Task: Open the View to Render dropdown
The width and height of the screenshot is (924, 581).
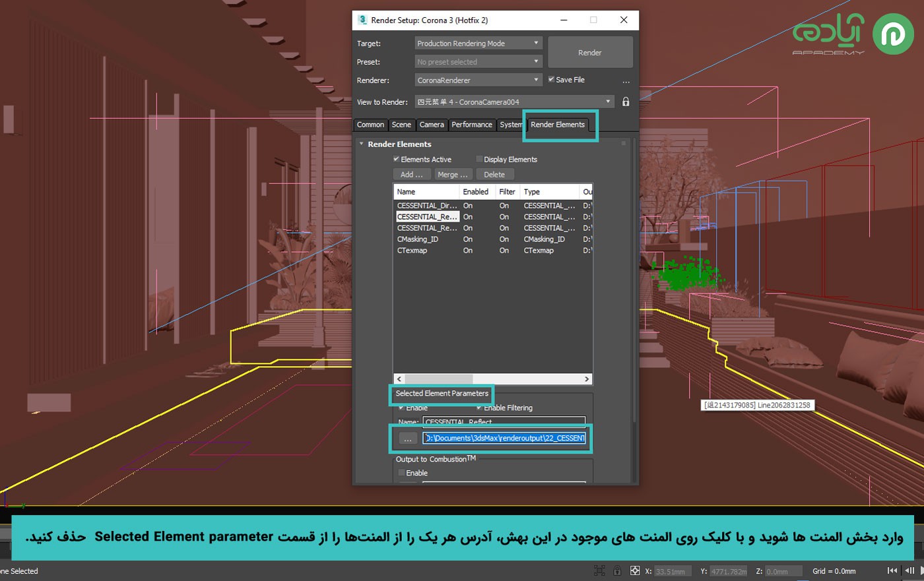Action: tap(514, 102)
